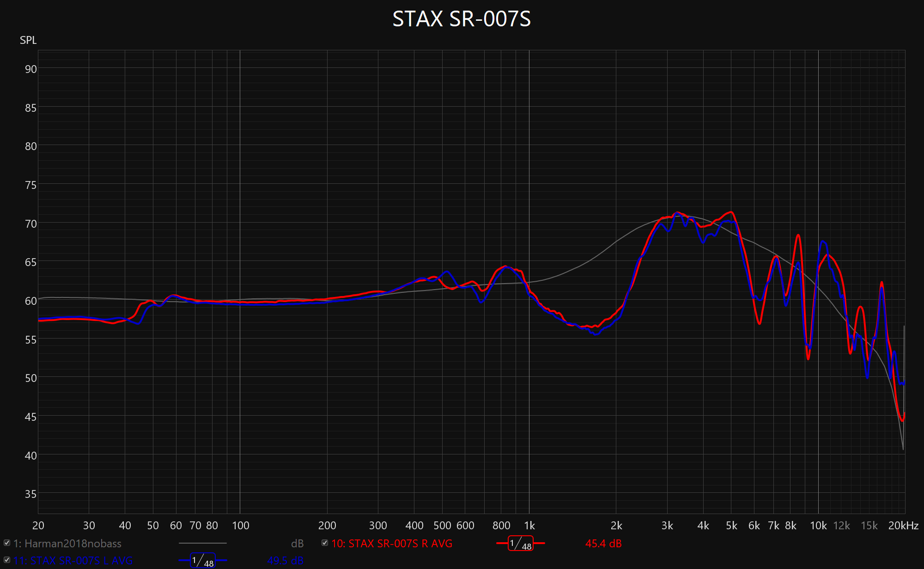Click the 90 dB vertical axis label

(x=30, y=69)
